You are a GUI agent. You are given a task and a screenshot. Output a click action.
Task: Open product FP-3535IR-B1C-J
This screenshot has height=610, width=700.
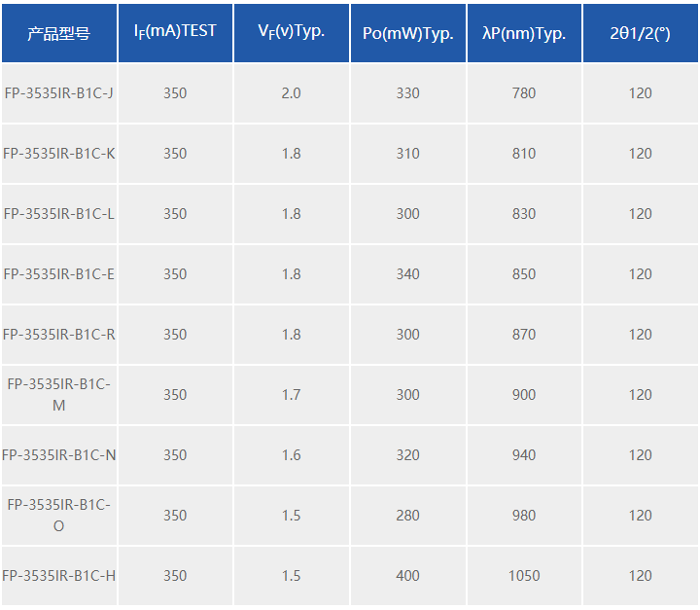point(59,93)
